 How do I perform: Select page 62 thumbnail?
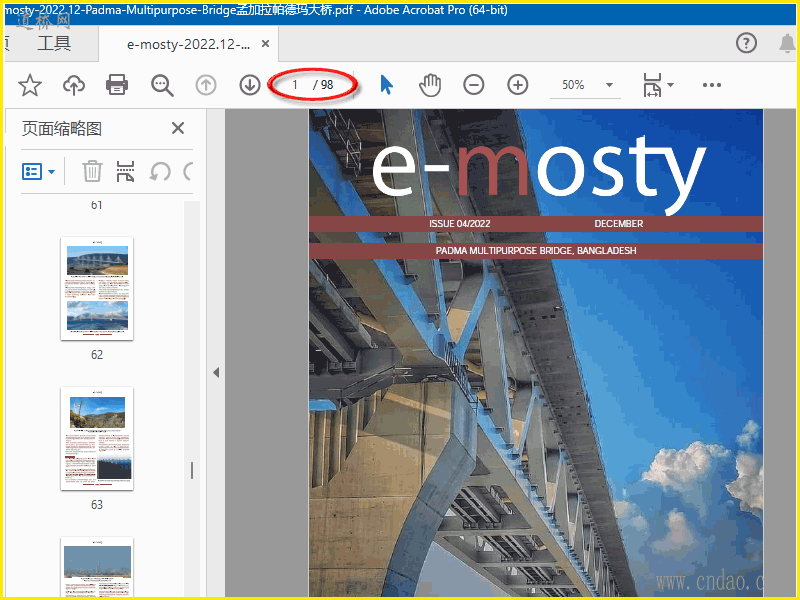(x=97, y=288)
